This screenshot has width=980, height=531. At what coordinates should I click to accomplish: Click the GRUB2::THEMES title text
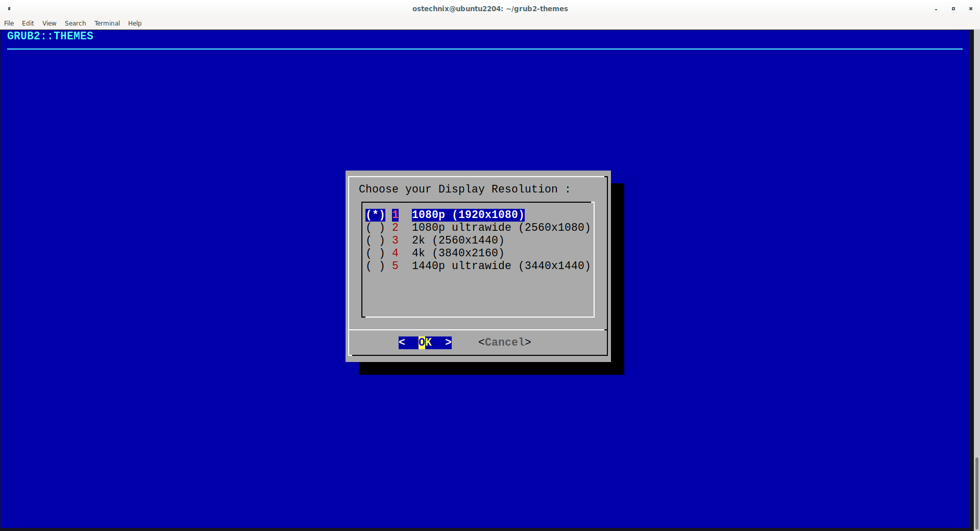coord(50,36)
